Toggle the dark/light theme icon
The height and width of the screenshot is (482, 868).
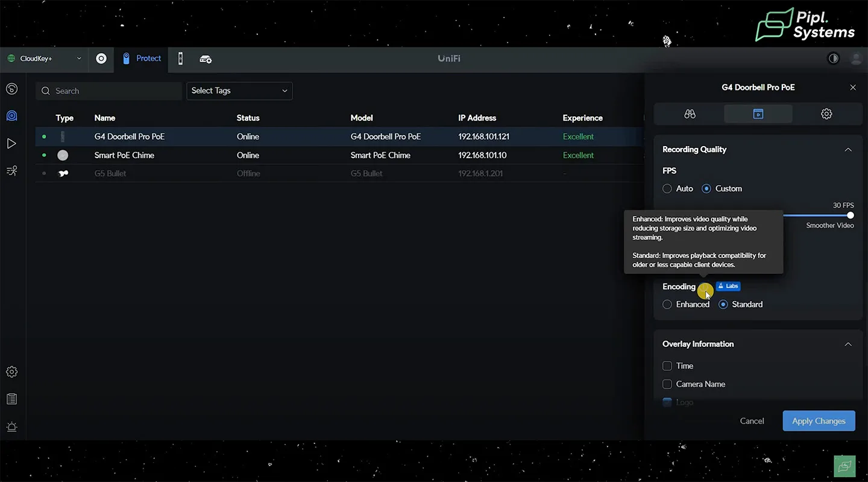click(x=834, y=59)
